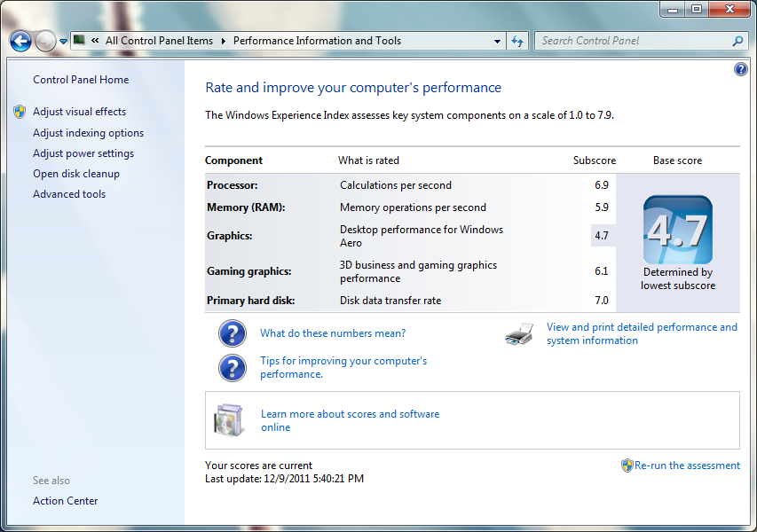Click the Forward navigation arrow
The image size is (757, 532).
[x=45, y=42]
